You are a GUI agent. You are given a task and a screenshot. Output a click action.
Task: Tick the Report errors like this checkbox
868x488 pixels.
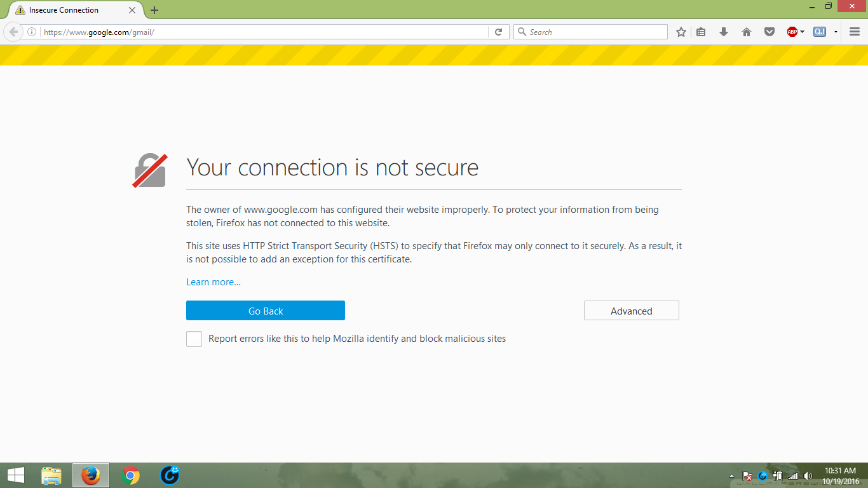pos(194,339)
